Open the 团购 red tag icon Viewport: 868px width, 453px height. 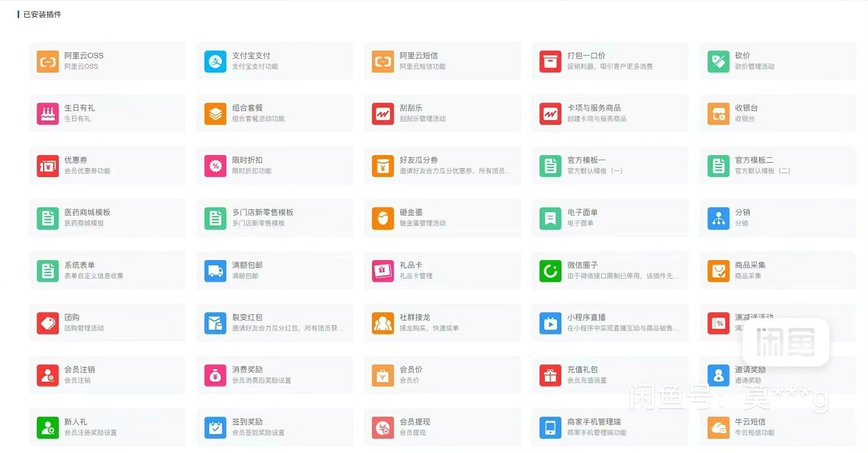48,323
